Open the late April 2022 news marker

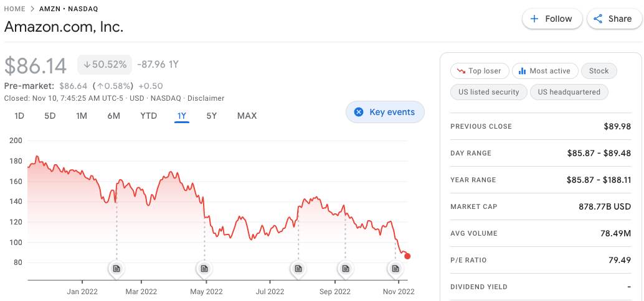(x=204, y=269)
